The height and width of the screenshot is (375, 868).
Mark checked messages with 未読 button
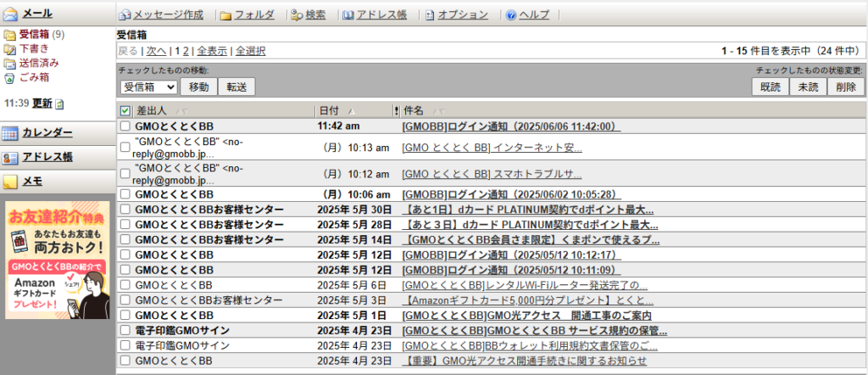pyautogui.click(x=808, y=87)
